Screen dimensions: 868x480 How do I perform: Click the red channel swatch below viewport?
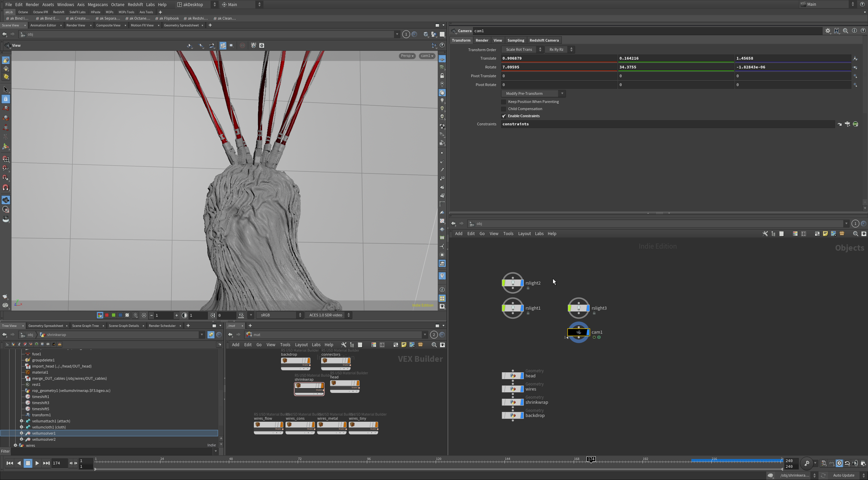tap(107, 315)
